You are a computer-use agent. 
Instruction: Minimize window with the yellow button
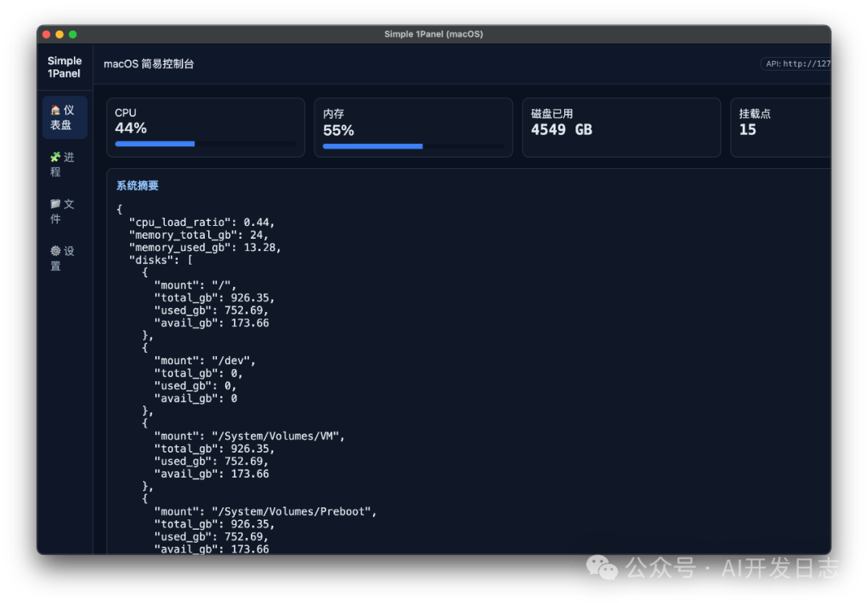(59, 35)
